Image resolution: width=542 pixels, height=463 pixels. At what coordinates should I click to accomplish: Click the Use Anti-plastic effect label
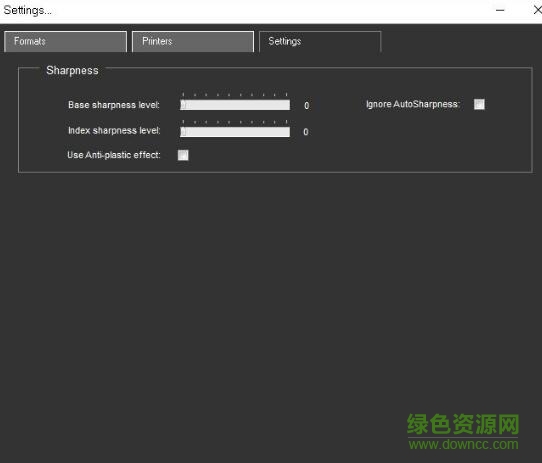[x=114, y=155]
